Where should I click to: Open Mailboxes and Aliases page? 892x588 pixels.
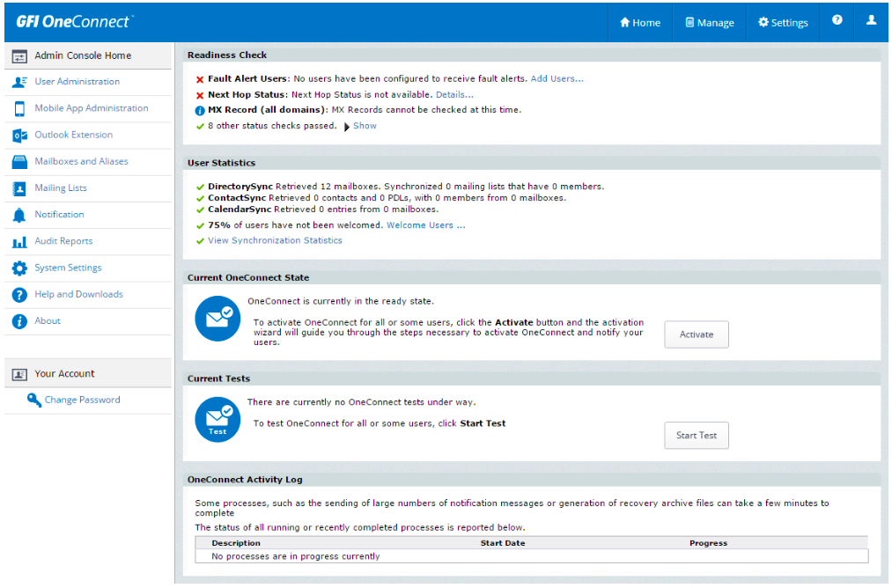(81, 161)
